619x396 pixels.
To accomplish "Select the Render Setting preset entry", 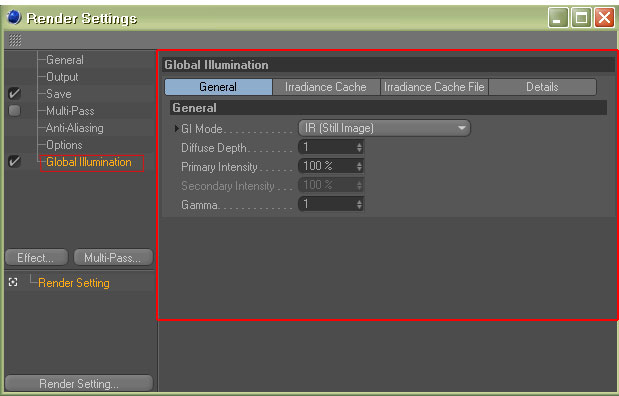I will pos(74,283).
